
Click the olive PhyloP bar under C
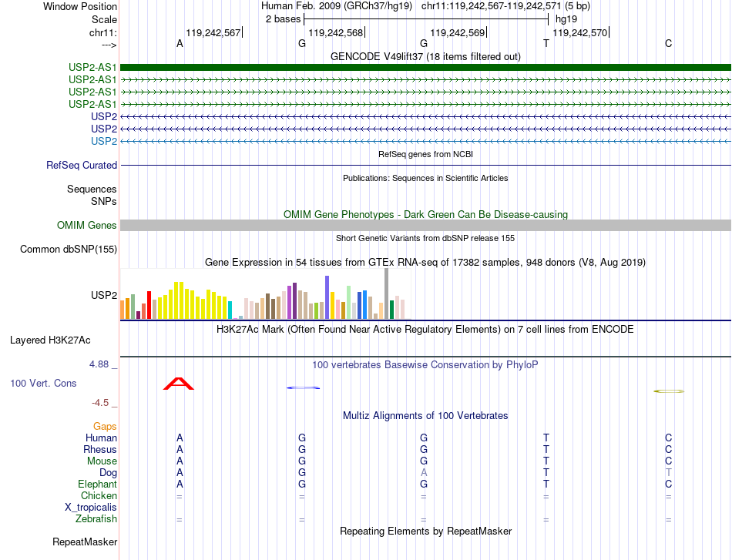(x=669, y=391)
